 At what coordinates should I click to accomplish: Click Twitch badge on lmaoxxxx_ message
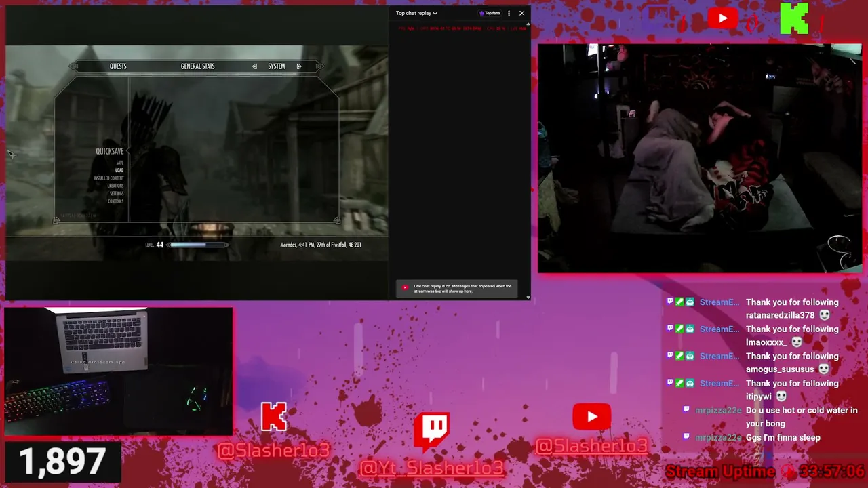669,329
